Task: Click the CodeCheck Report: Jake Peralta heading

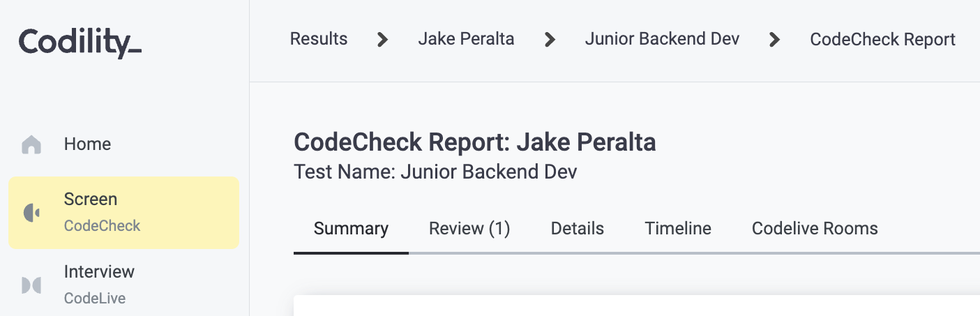Action: pyautogui.click(x=475, y=143)
